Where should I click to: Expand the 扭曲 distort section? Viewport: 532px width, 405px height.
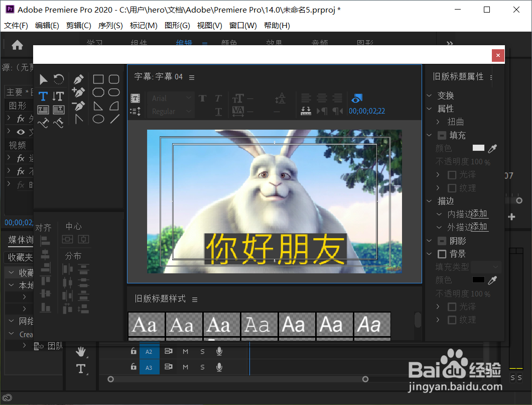438,122
